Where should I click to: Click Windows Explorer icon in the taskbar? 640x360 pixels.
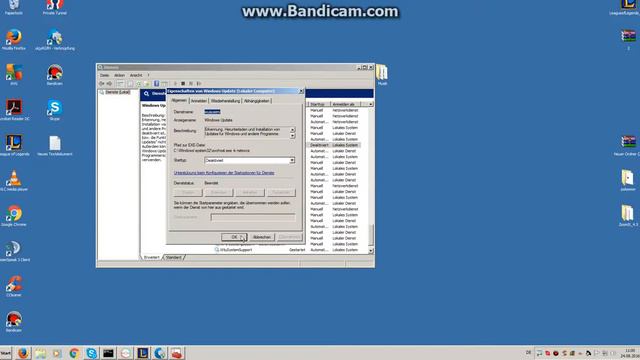click(40, 353)
